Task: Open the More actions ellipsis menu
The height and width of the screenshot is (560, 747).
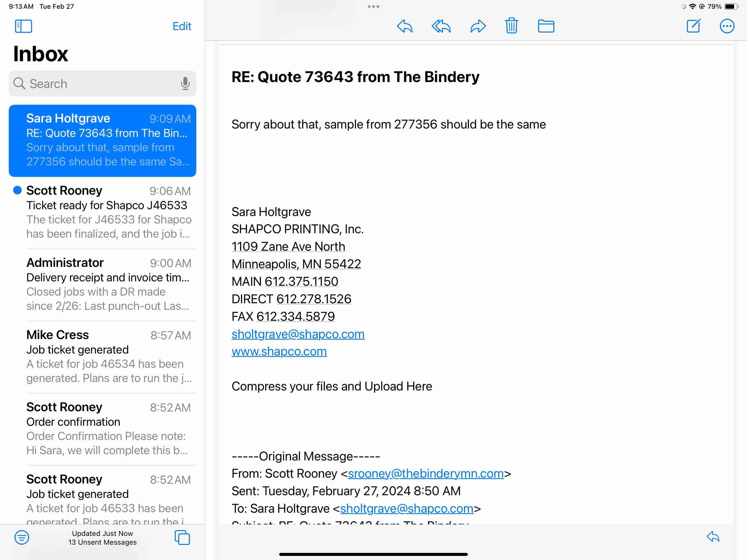Action: click(x=727, y=26)
